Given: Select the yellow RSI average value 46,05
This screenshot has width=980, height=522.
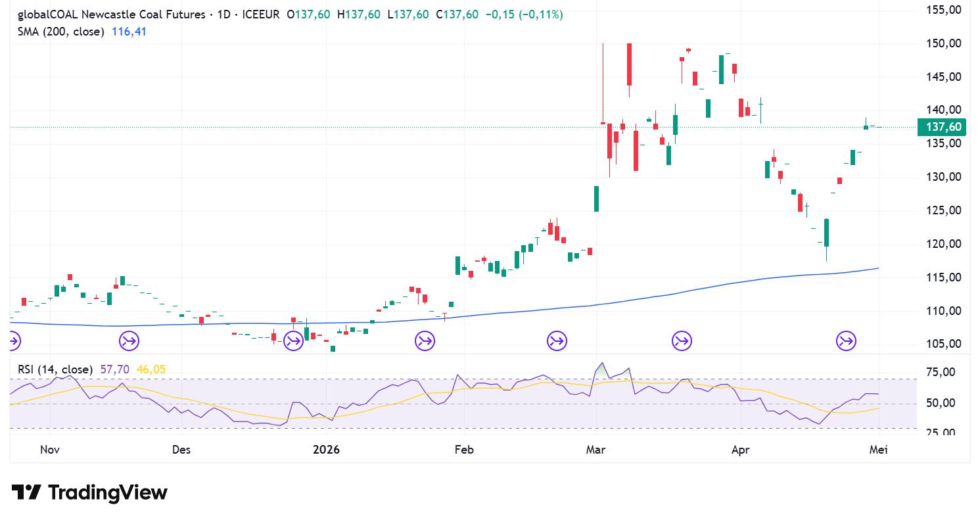Looking at the screenshot, I should pyautogui.click(x=151, y=369).
